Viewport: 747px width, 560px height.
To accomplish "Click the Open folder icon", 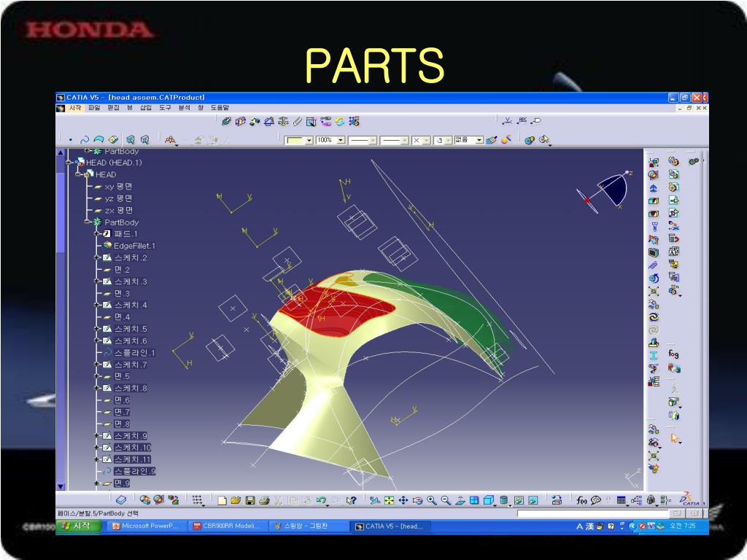I will (236, 500).
